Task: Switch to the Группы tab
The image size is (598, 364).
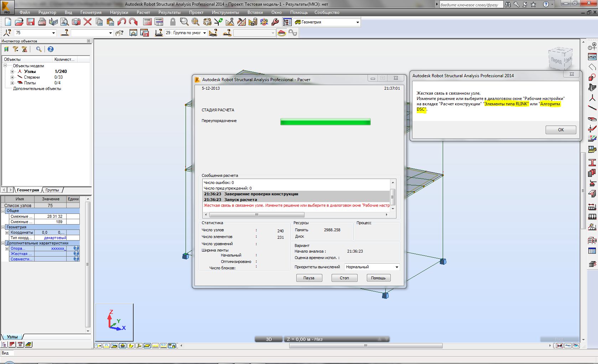Action: [x=52, y=190]
